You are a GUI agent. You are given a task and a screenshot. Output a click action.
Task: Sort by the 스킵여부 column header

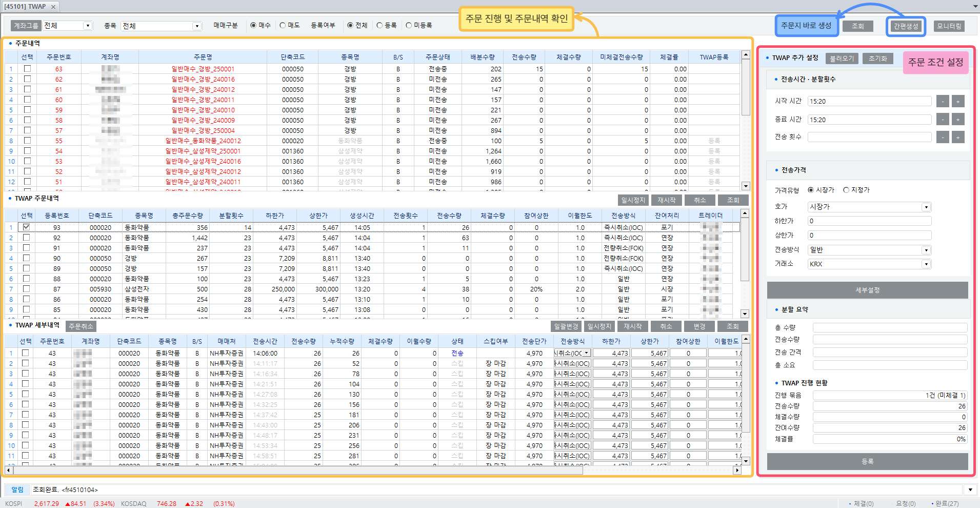click(496, 341)
